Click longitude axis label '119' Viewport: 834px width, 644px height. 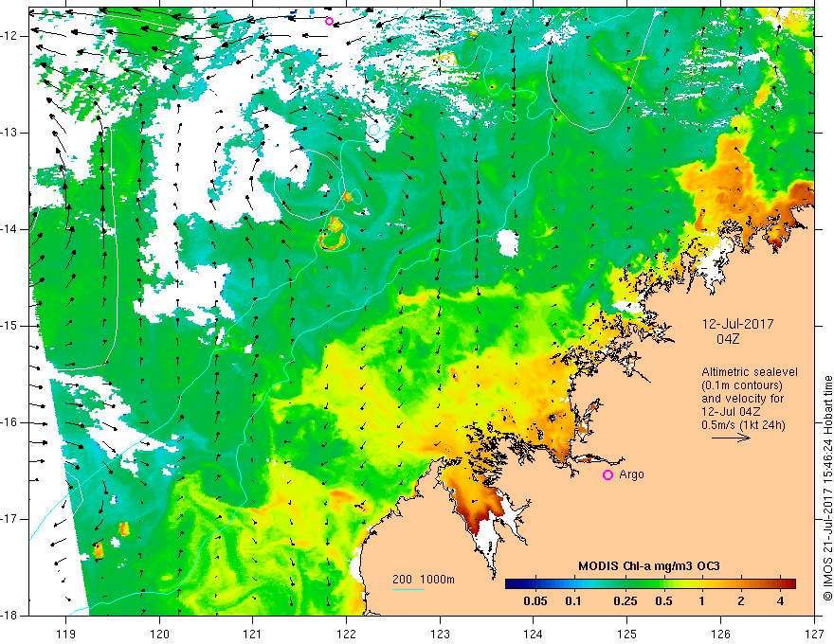tap(66, 634)
